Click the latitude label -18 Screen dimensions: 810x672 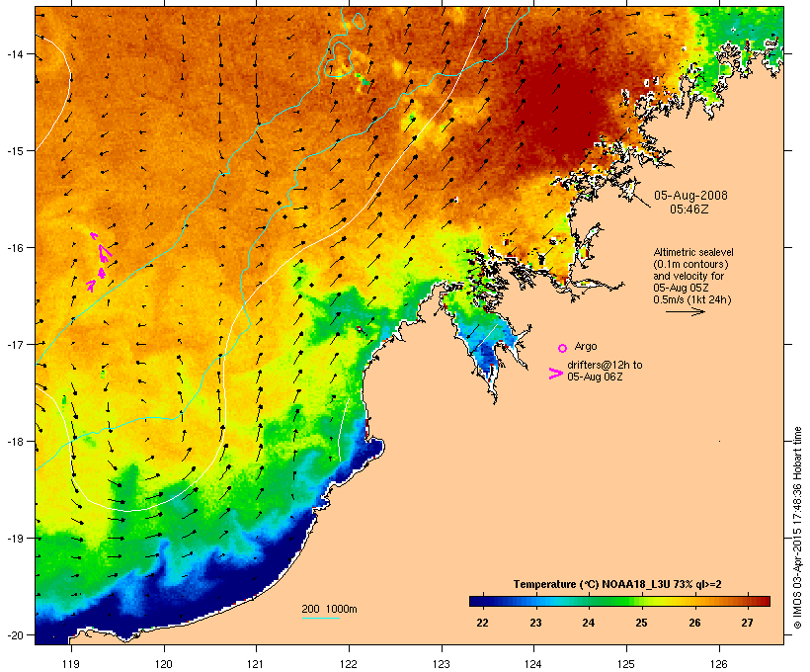(x=14, y=441)
